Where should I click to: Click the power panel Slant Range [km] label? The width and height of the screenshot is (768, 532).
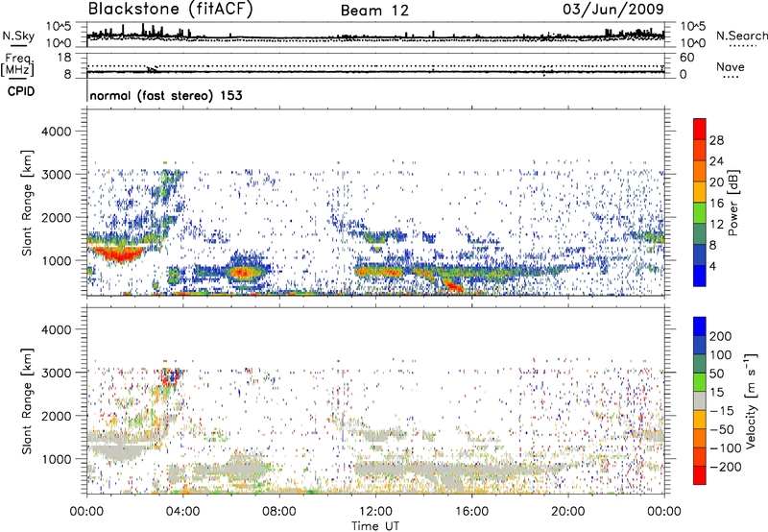27,203
